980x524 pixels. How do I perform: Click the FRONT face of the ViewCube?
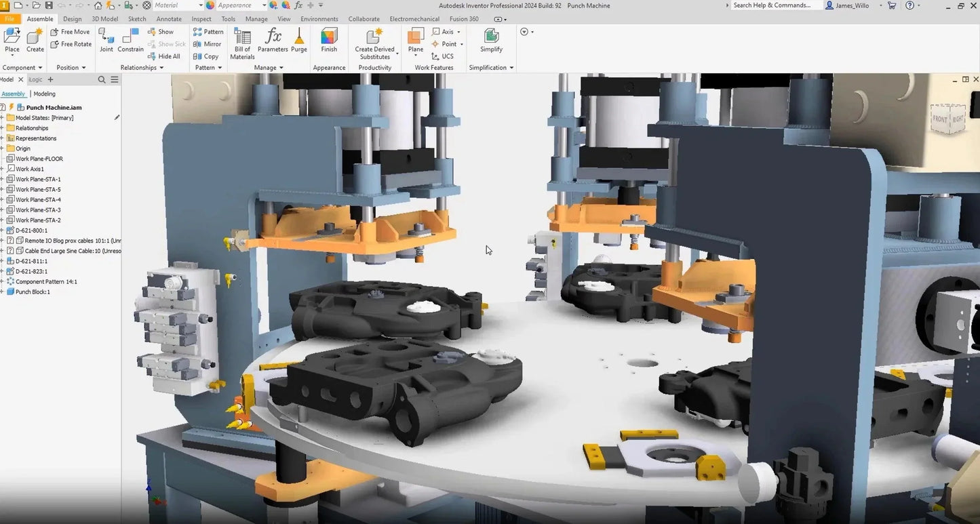point(939,118)
